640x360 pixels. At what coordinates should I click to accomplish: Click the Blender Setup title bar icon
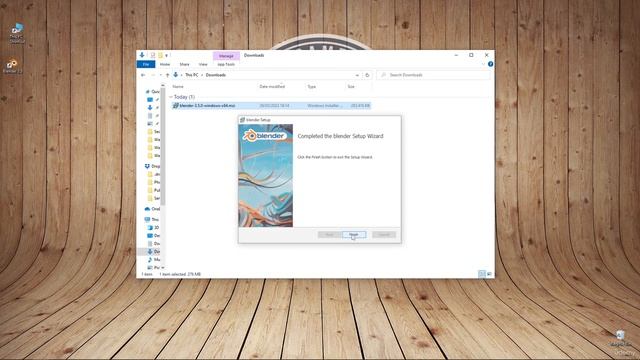242,120
